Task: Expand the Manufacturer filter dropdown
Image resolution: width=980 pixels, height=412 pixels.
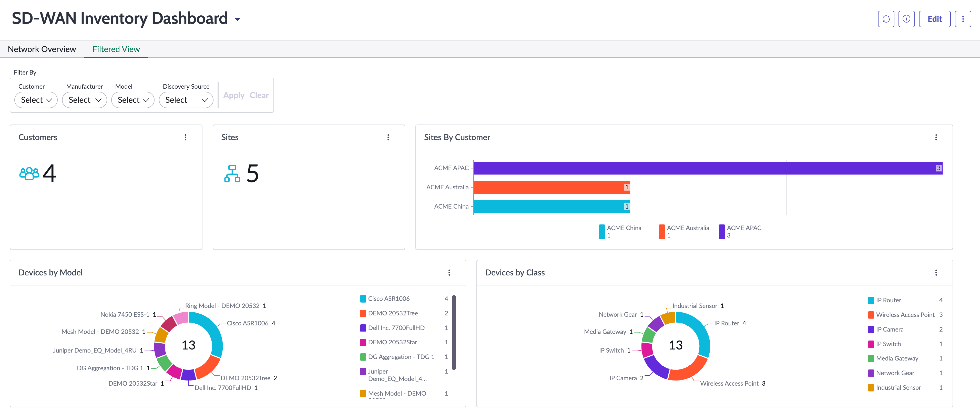Action: click(x=85, y=100)
